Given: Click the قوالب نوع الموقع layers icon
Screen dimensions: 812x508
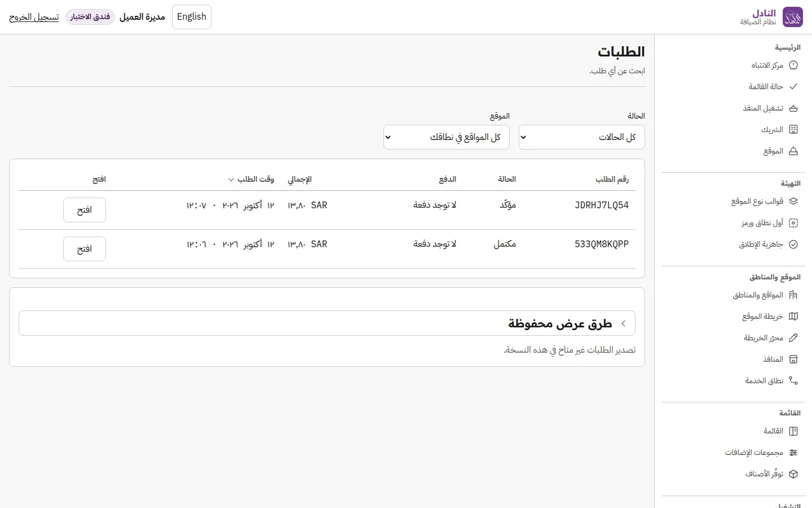Looking at the screenshot, I should click(793, 202).
